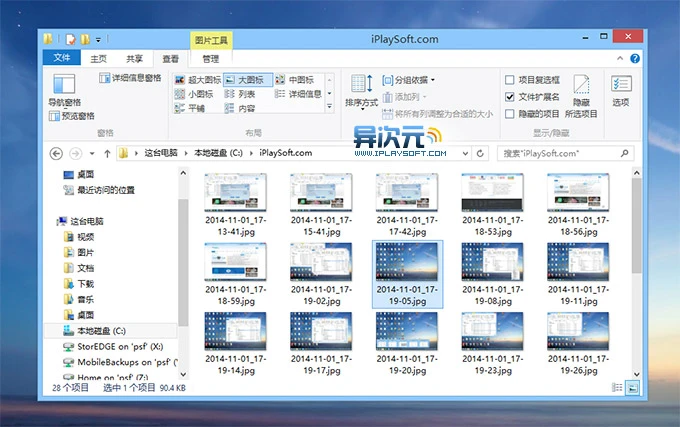
Task: Enable 隐藏的项目 hidden items checkbox
Action: point(510,114)
